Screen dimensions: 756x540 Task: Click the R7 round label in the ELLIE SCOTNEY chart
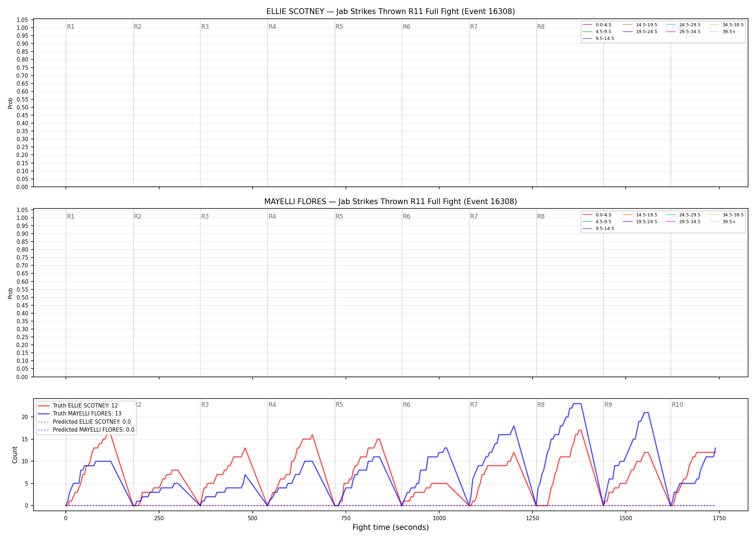pyautogui.click(x=474, y=27)
